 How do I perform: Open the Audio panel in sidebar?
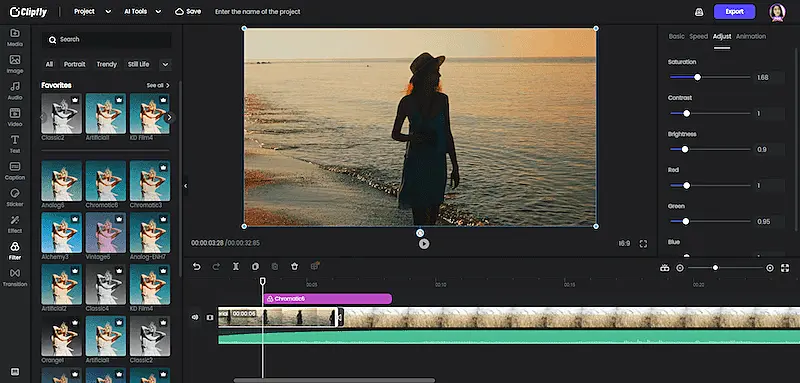point(15,90)
